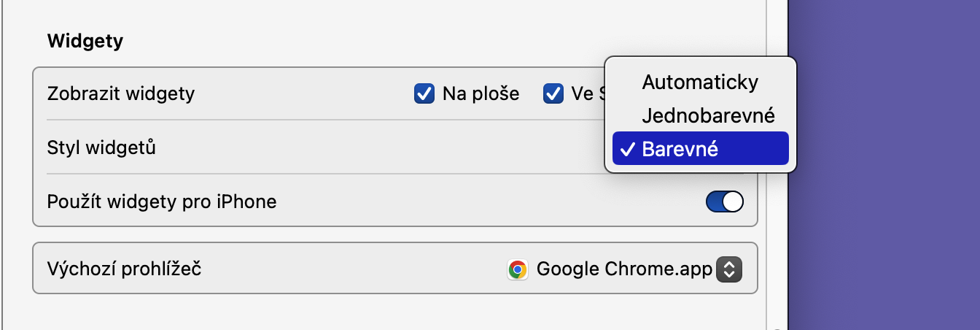Click the "Na ploše" checkbox label
980x330 pixels.
tap(481, 93)
